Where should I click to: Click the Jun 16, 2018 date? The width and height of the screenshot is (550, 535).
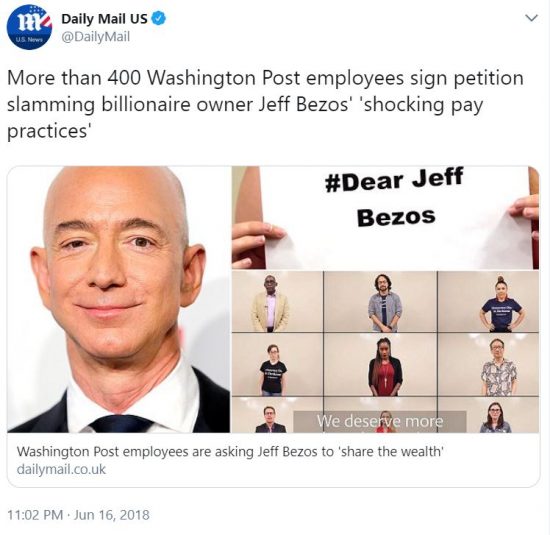[x=112, y=515]
